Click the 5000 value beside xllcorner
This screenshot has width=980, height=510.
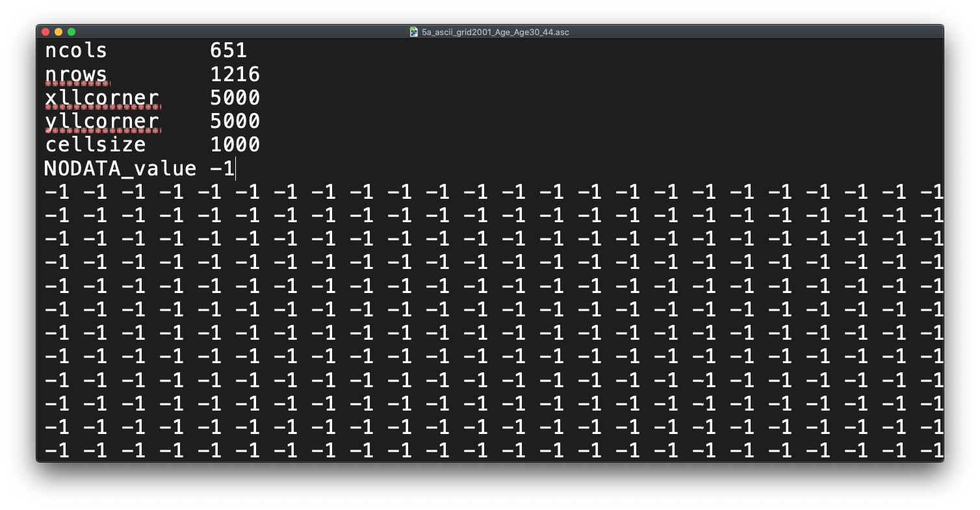(235, 98)
